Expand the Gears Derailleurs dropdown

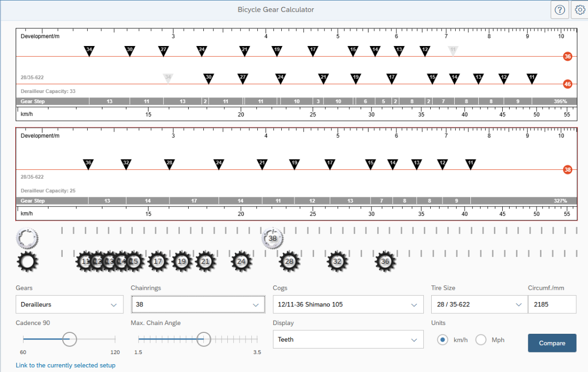coord(69,304)
